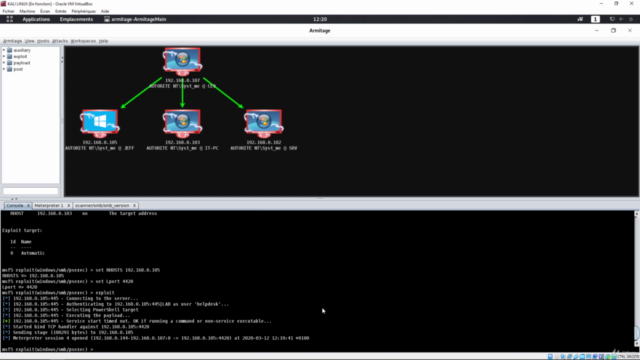Click the 'Exploit target:' console line
Viewport: 640px width, 360px height.
(x=22, y=231)
